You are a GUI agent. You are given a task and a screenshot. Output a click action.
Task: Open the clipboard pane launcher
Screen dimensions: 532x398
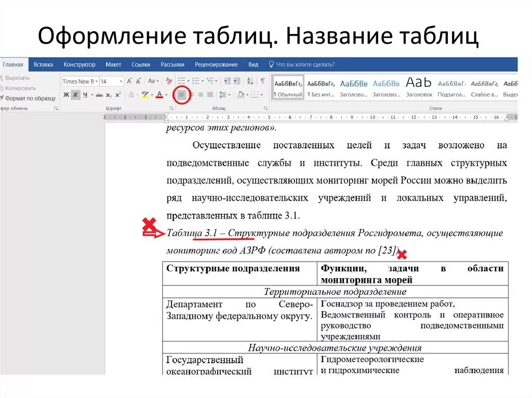pos(56,108)
